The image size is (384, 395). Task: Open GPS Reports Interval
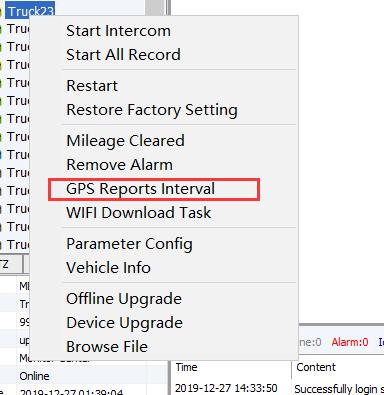tap(140, 189)
